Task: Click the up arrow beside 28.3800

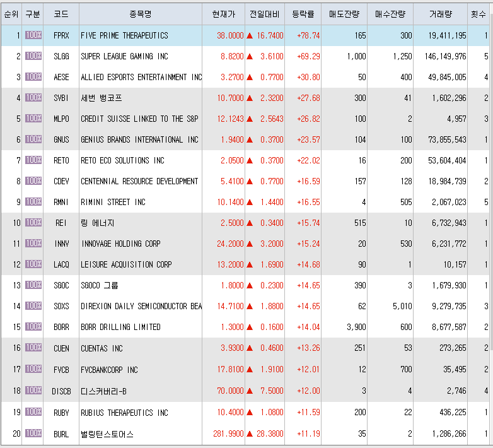Action: click(x=250, y=434)
